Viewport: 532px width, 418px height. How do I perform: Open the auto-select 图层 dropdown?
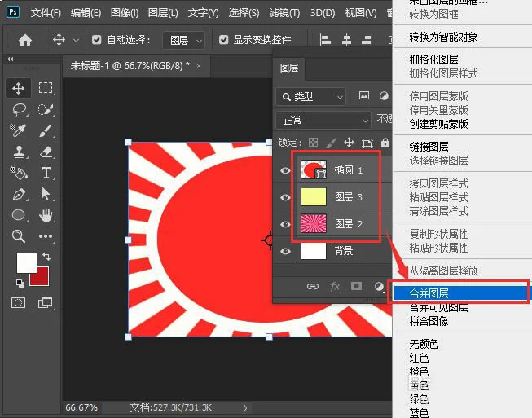(x=184, y=41)
